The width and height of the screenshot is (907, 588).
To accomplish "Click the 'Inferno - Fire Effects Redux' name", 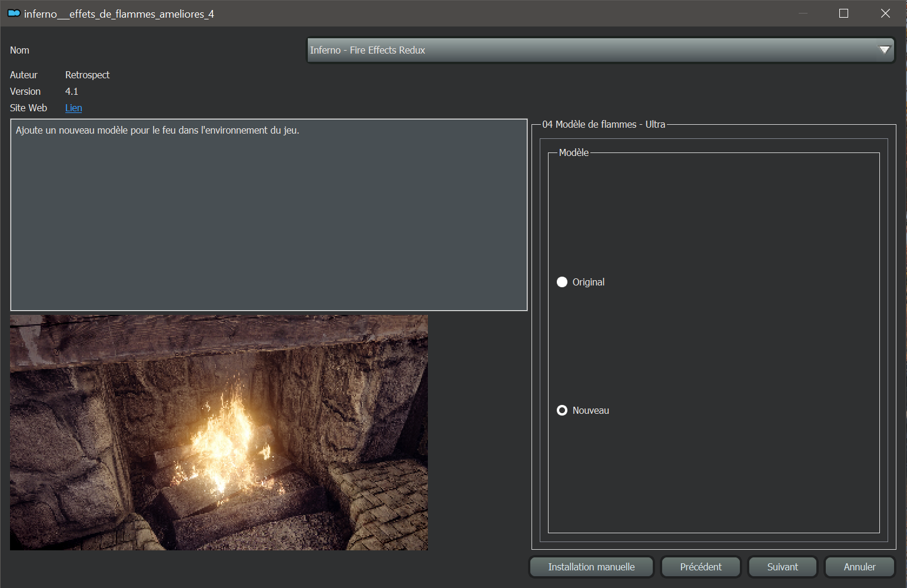I will [367, 50].
